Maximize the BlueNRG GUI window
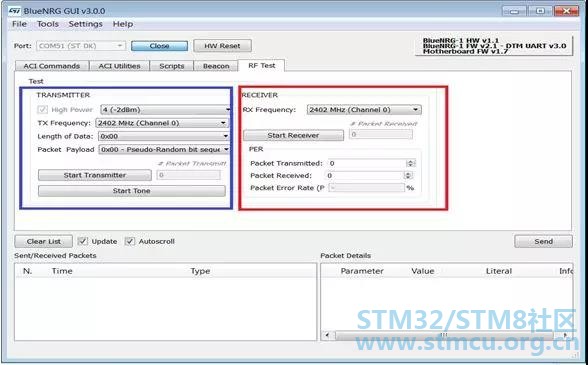 tap(540, 11)
